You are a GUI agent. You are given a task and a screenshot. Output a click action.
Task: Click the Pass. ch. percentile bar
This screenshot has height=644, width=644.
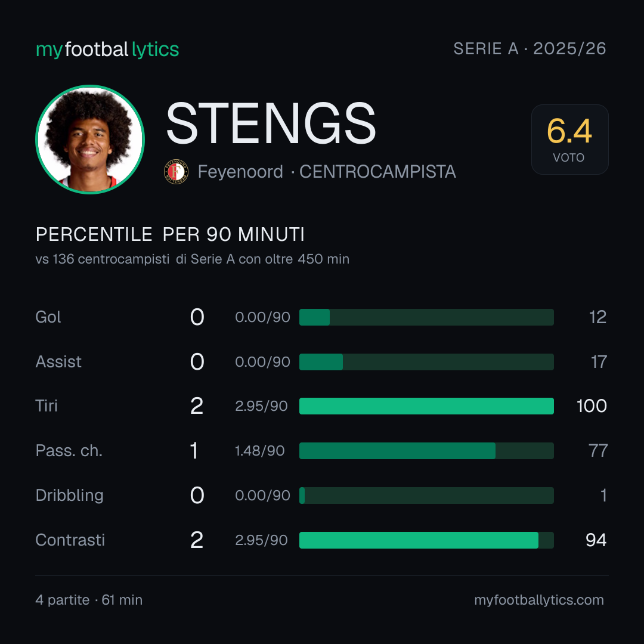(426, 451)
